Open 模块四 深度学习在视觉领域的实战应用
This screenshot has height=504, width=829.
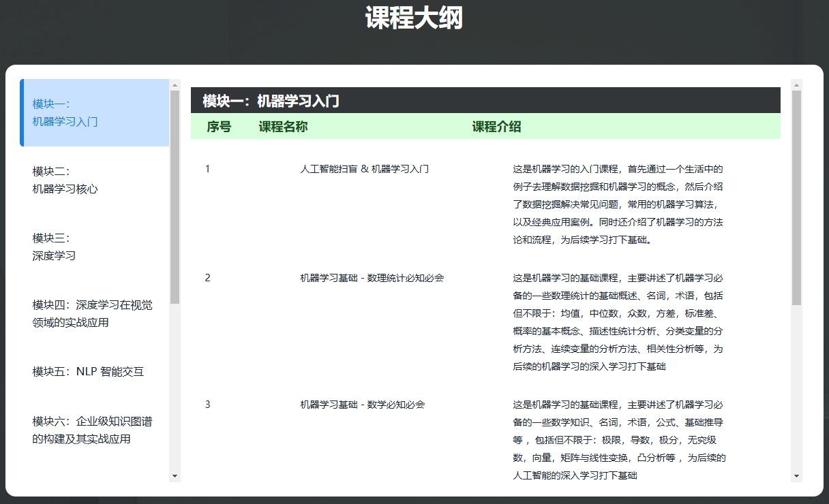click(94, 313)
